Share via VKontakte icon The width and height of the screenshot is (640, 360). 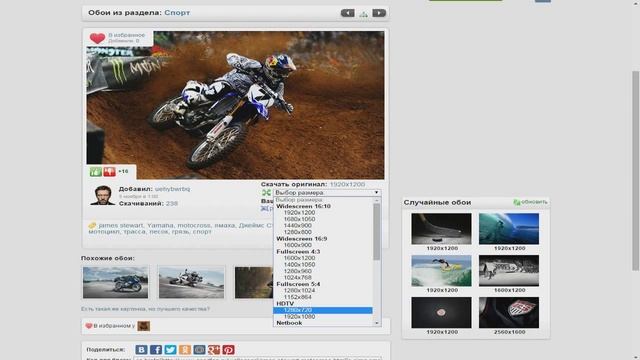tap(141, 350)
